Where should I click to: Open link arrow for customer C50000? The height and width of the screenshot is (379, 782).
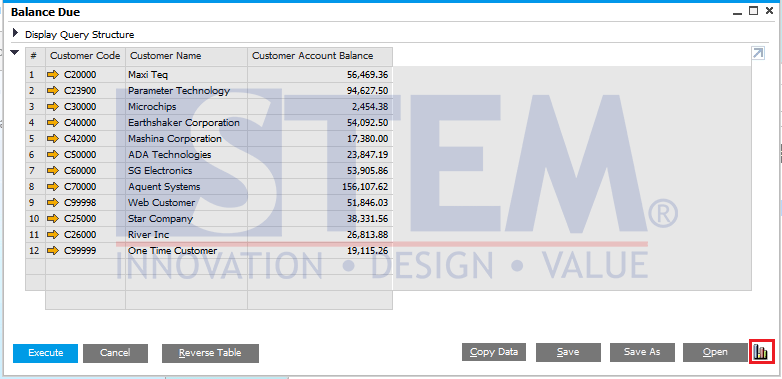pyautogui.click(x=52, y=155)
